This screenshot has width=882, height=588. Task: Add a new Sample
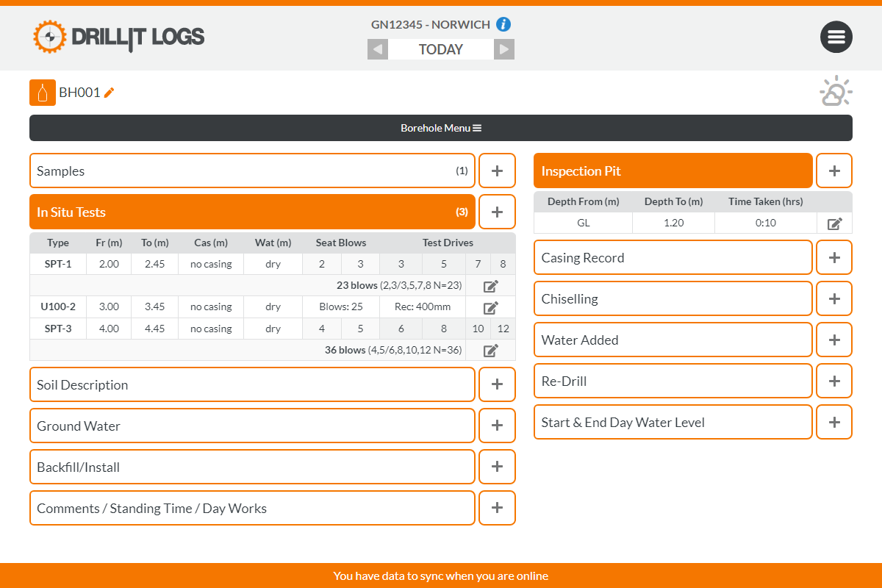tap(497, 171)
